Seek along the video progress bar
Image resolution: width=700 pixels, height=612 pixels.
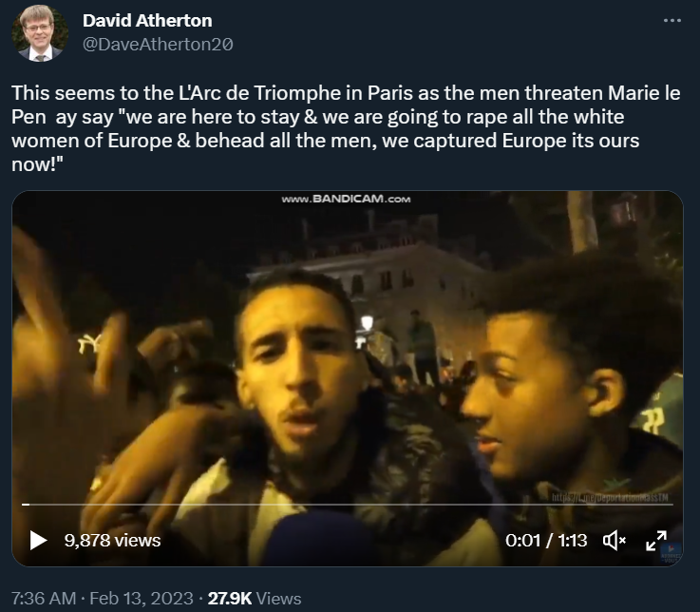(x=348, y=505)
